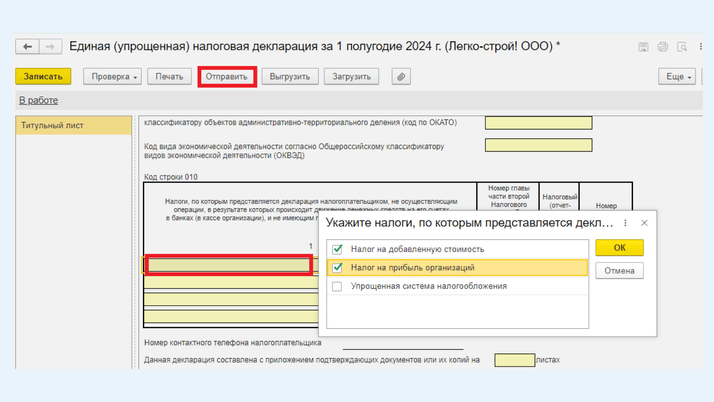Open the dialog's three-dot options menu
This screenshot has height=402, width=714.
click(626, 223)
